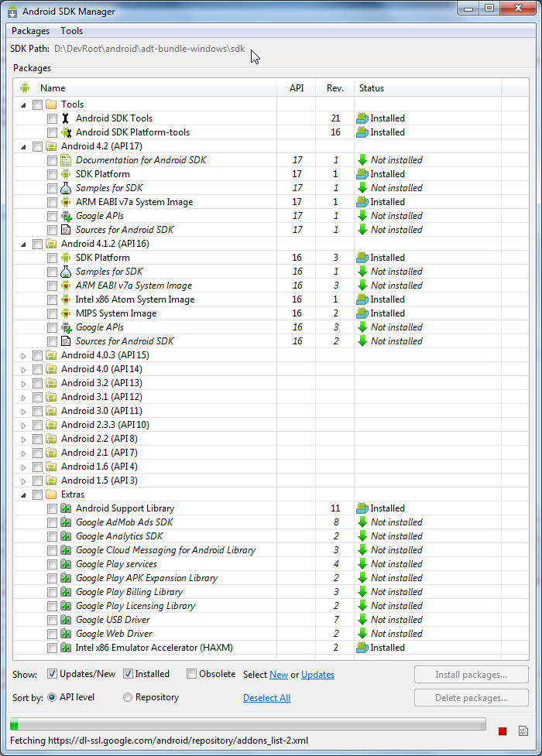Click the API 17 SDK Platform android icon

(x=66, y=174)
